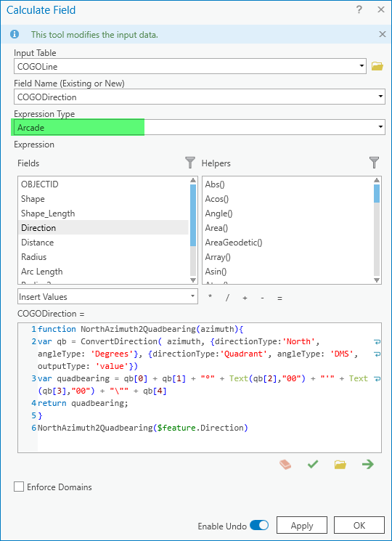Select Direction field in Fields list

(x=103, y=228)
